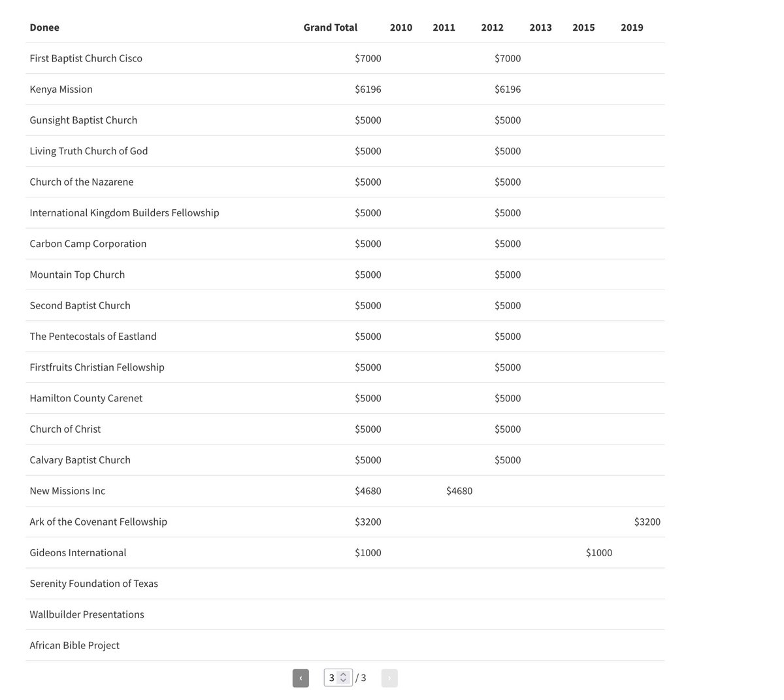Image resolution: width=784 pixels, height=700 pixels.
Task: Select the First Baptist Church Cisco row
Action: click(345, 58)
